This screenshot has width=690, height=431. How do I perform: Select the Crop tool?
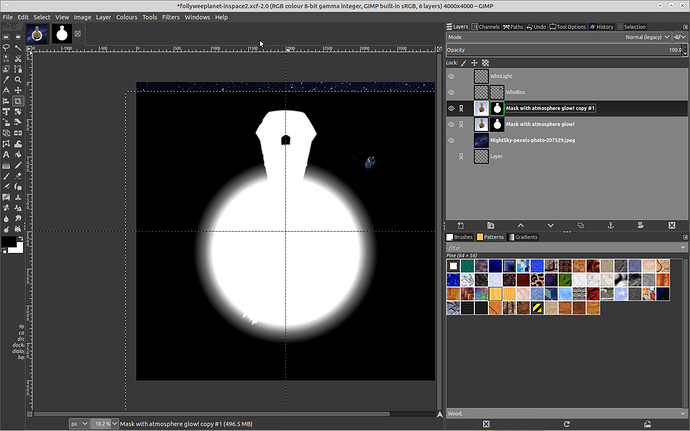click(18, 101)
